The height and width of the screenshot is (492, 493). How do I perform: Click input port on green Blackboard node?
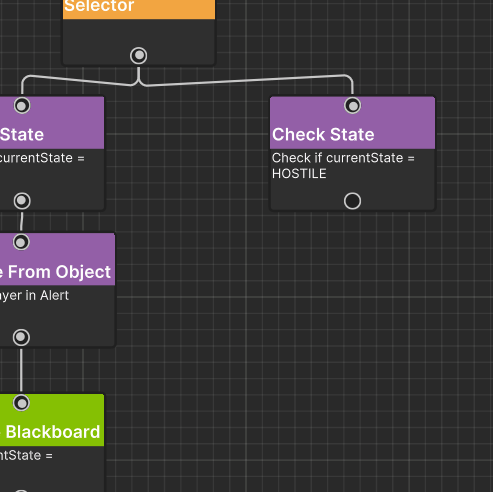(x=21, y=403)
